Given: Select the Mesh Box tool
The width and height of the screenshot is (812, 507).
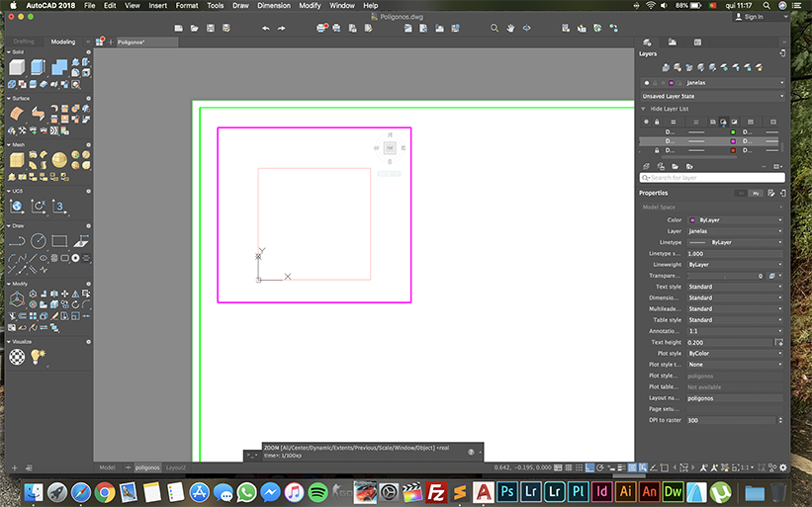Looking at the screenshot, I should [17, 160].
